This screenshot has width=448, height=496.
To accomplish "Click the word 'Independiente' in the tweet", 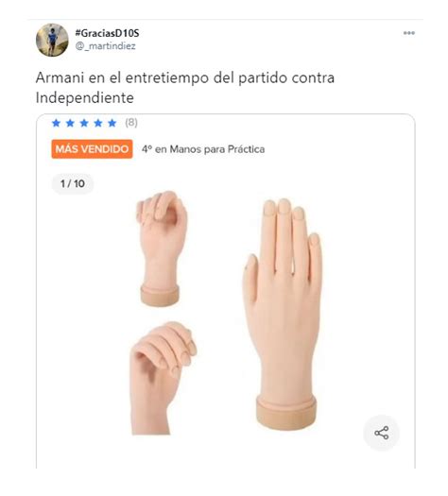I will (85, 97).
